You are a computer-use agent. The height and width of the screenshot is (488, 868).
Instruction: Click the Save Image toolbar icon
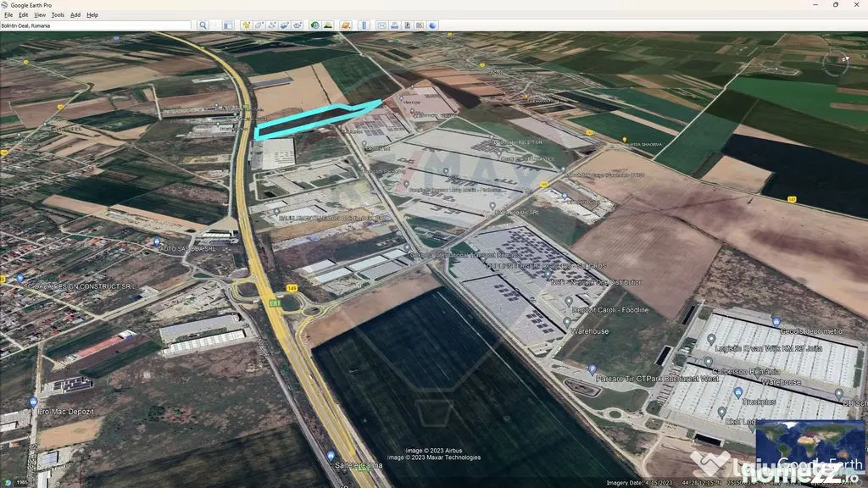tap(408, 25)
